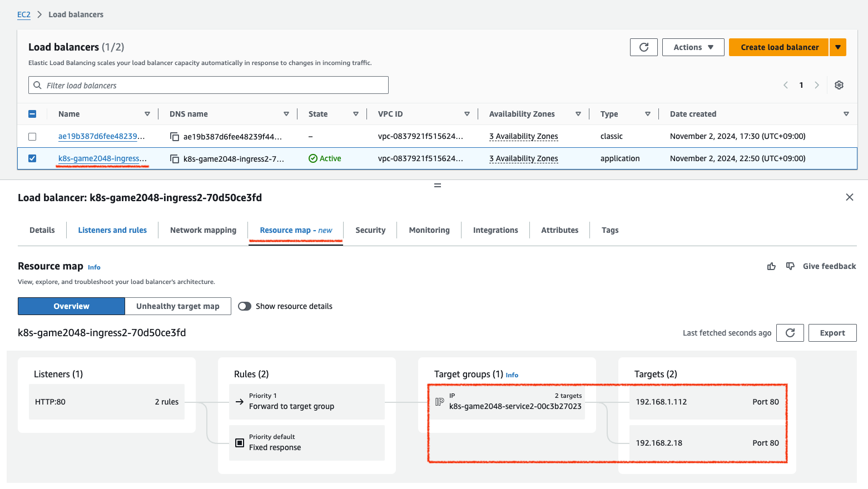
Task: Open the Network mapping tab
Action: click(x=203, y=230)
